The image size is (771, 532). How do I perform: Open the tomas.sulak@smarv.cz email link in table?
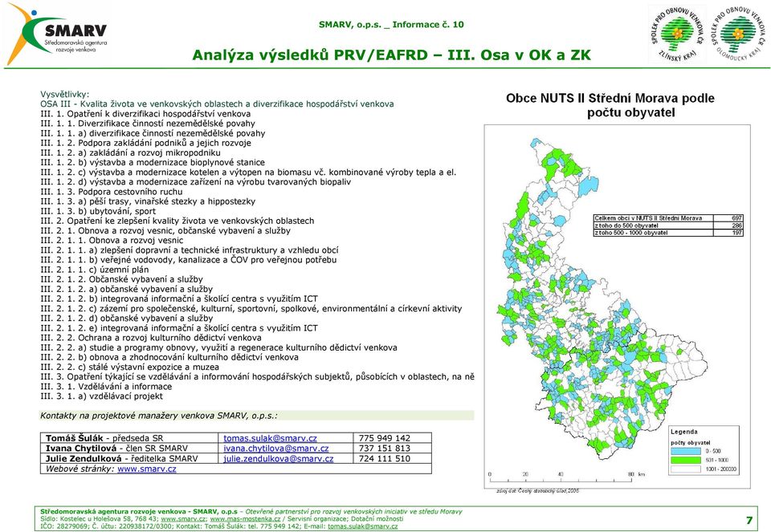point(270,438)
